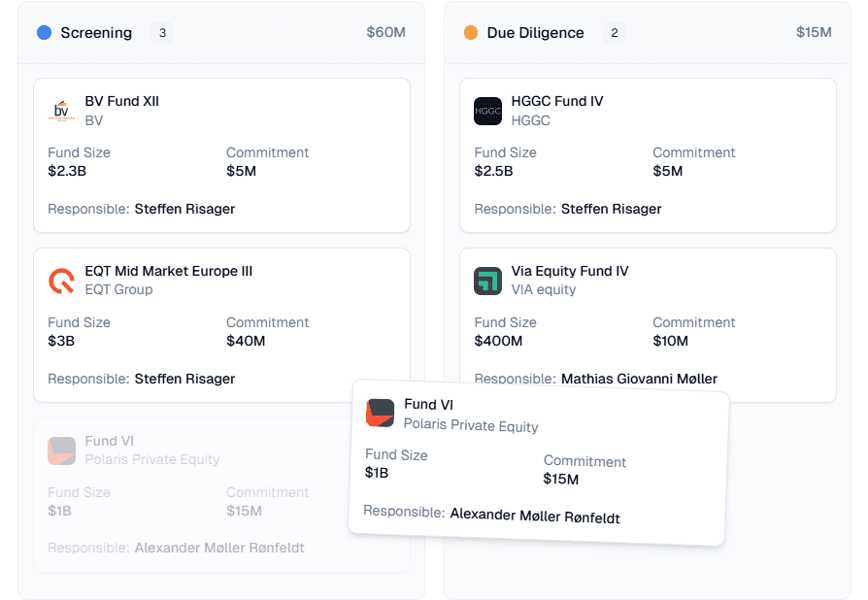Click the blue Screening status dot
The height and width of the screenshot is (600, 868).
pyautogui.click(x=45, y=33)
